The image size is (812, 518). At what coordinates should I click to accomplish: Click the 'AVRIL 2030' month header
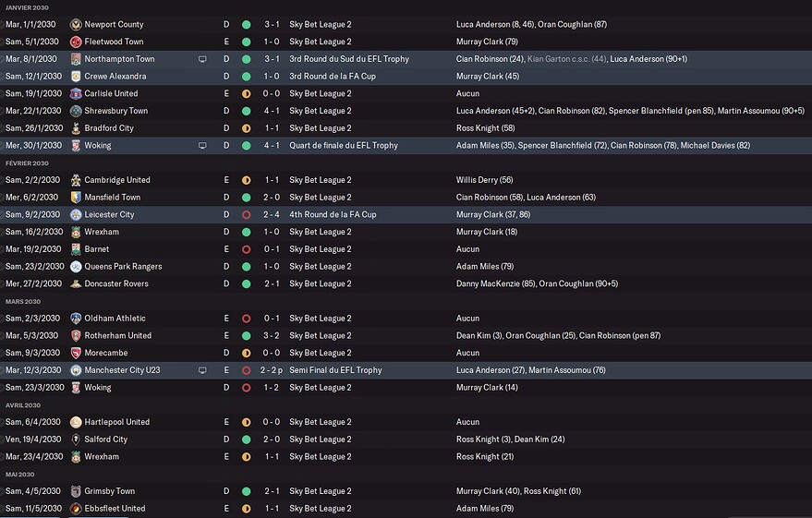23,405
